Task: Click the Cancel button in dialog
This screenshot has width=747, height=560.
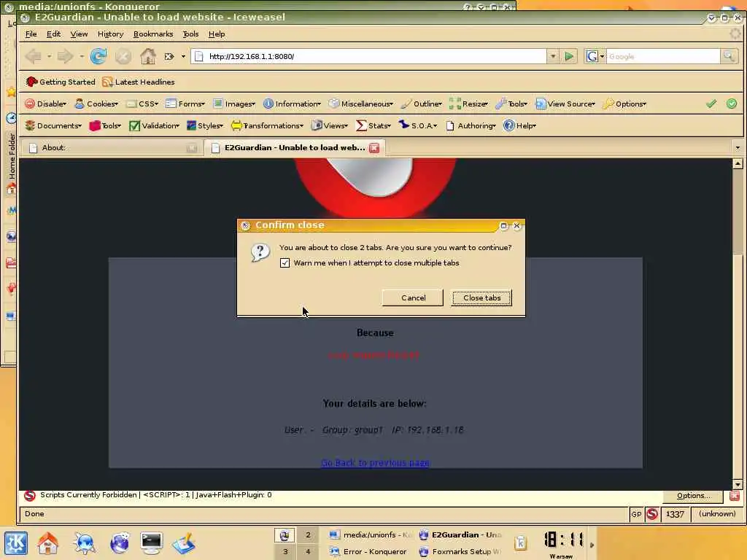Action: [413, 297]
